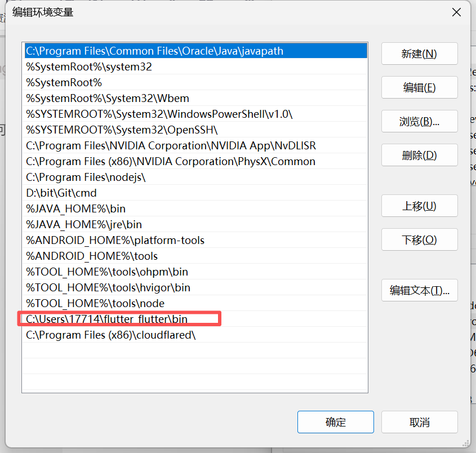Cancel dialog with 取消 button

419,422
